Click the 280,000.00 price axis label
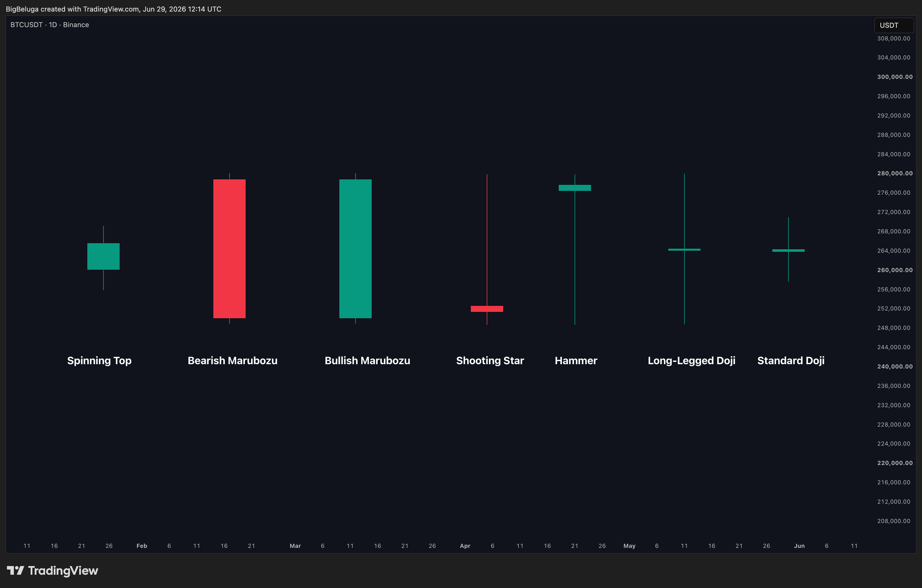 (x=895, y=173)
